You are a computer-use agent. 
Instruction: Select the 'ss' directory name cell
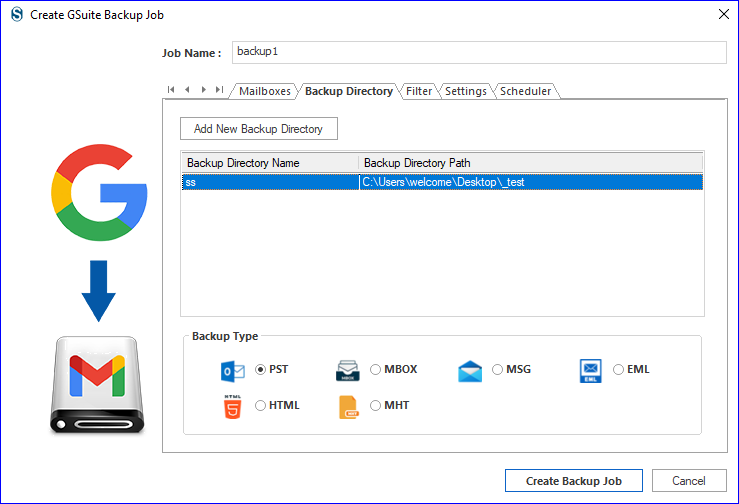click(270, 182)
